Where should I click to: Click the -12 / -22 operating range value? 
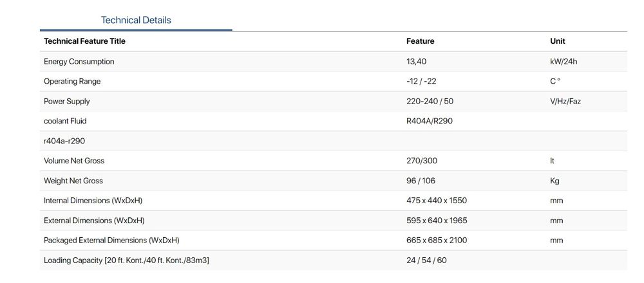[x=421, y=82]
